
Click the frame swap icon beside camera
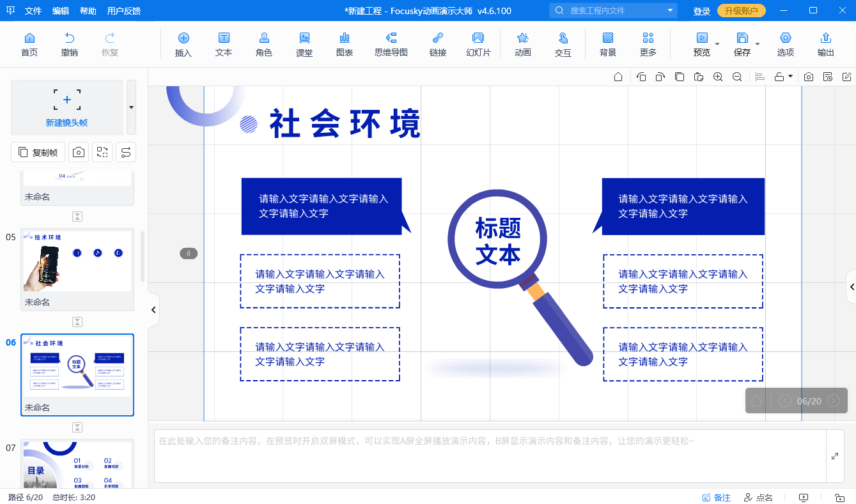point(102,152)
